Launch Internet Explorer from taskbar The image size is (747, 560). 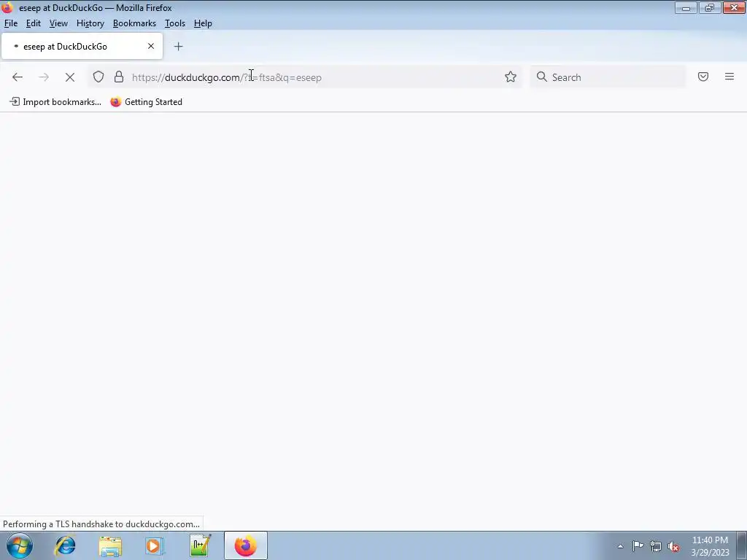tap(65, 545)
